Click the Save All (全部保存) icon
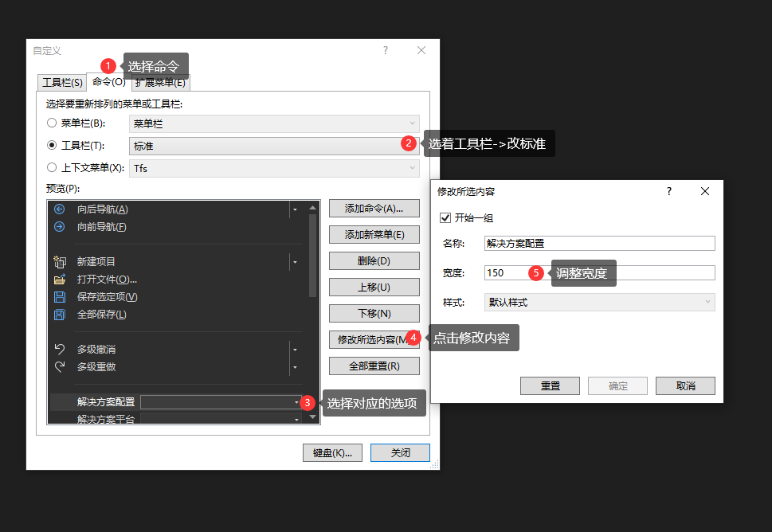The width and height of the screenshot is (772, 532). (60, 315)
